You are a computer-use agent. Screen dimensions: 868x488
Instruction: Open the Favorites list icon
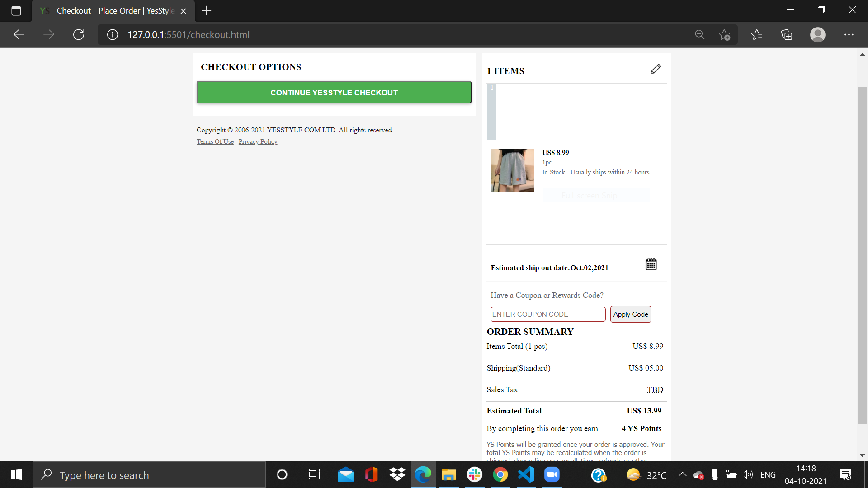click(756, 34)
